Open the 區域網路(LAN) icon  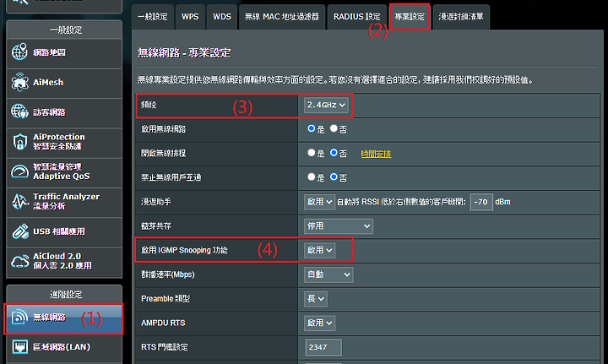[19, 346]
